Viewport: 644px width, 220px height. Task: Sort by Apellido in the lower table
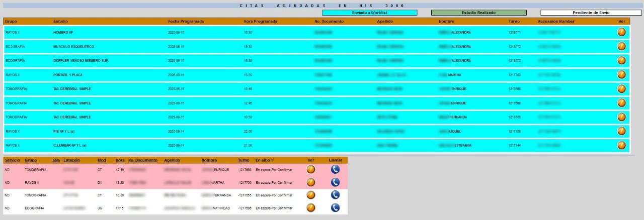[x=172, y=160]
